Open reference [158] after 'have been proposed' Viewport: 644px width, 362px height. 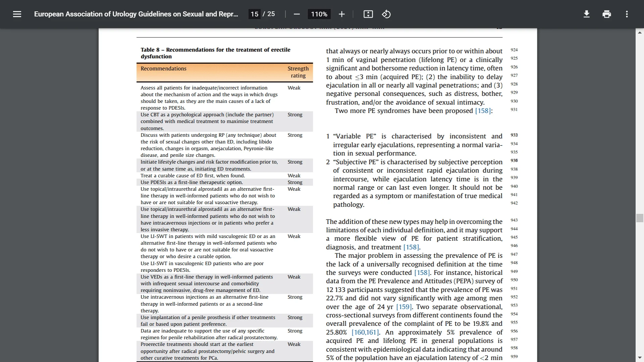pos(483,111)
